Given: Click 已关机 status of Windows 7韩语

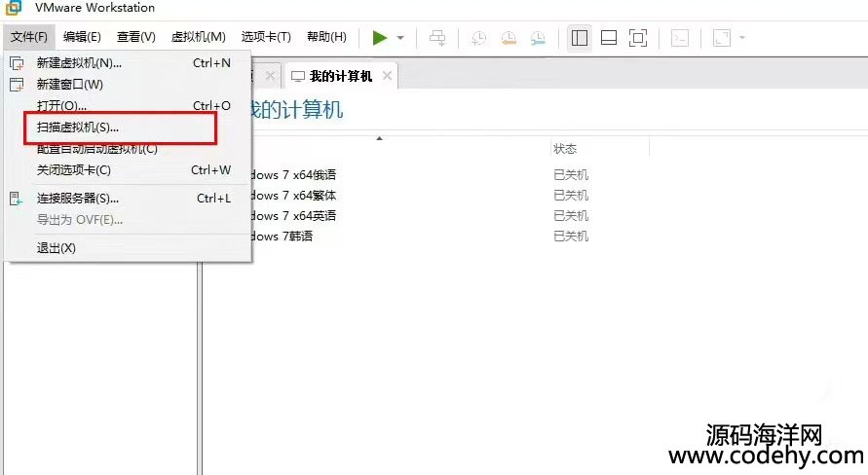Looking at the screenshot, I should (571, 237).
